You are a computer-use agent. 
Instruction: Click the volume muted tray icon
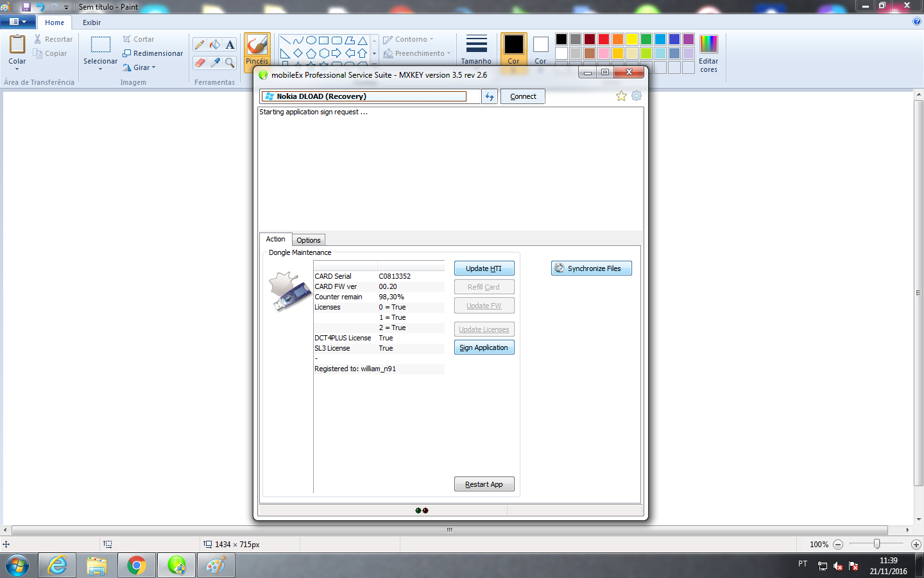point(838,566)
